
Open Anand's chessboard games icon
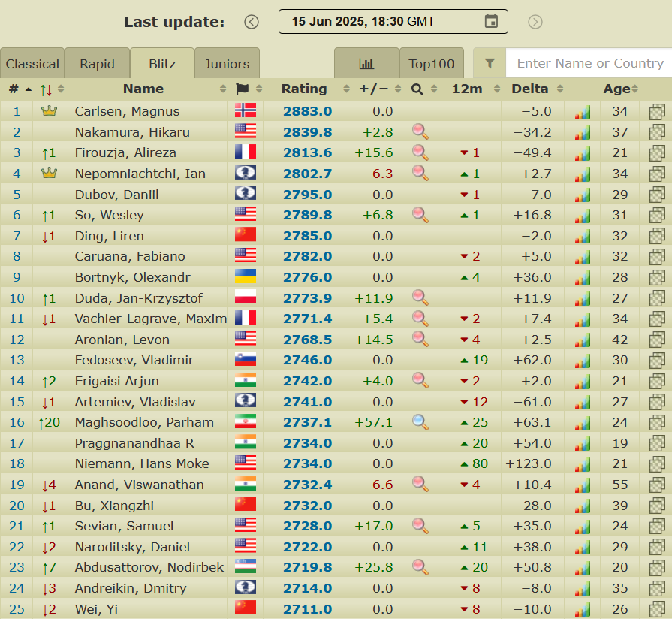click(657, 485)
